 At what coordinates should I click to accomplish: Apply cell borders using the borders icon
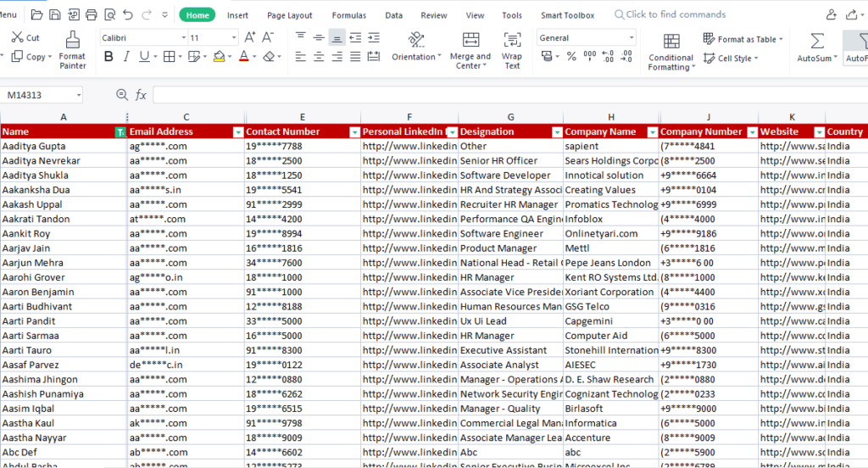coord(170,57)
